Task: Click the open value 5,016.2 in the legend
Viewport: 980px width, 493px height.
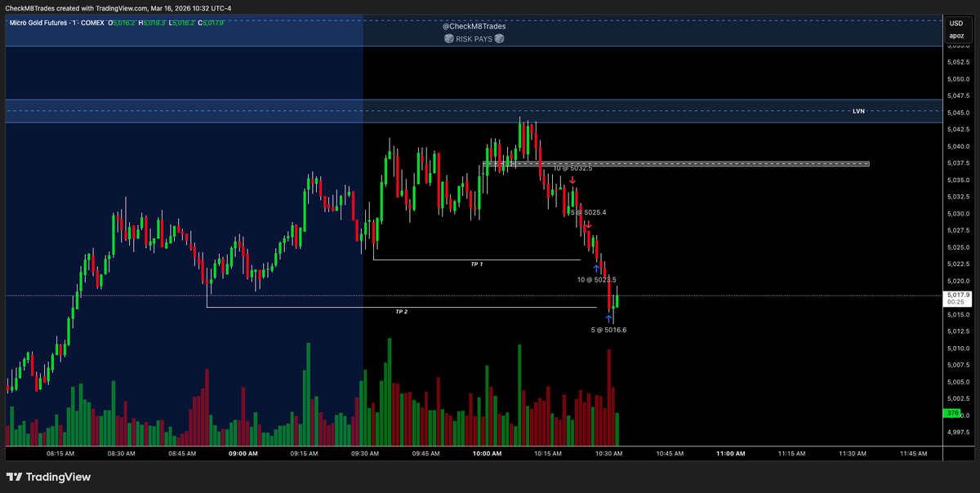Action: tap(122, 24)
